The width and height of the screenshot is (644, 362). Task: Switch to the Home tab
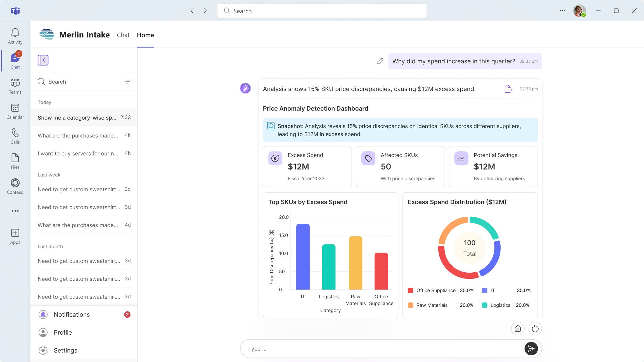pos(145,35)
